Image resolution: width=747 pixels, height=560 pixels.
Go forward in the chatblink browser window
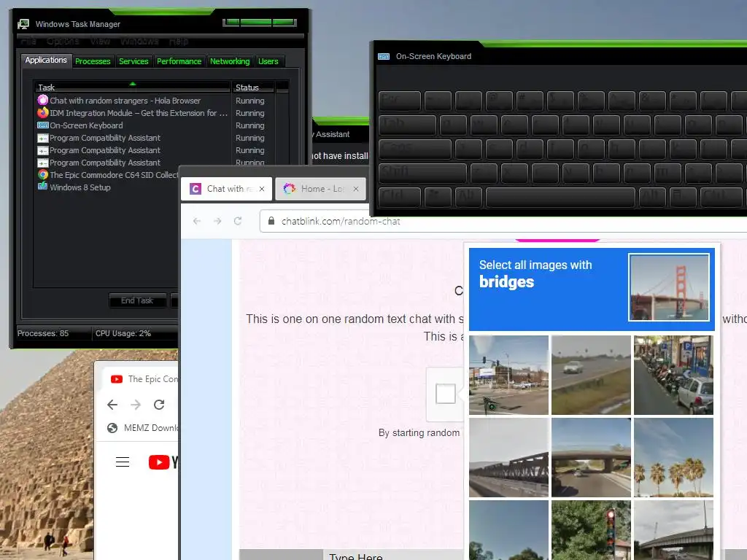pos(217,221)
